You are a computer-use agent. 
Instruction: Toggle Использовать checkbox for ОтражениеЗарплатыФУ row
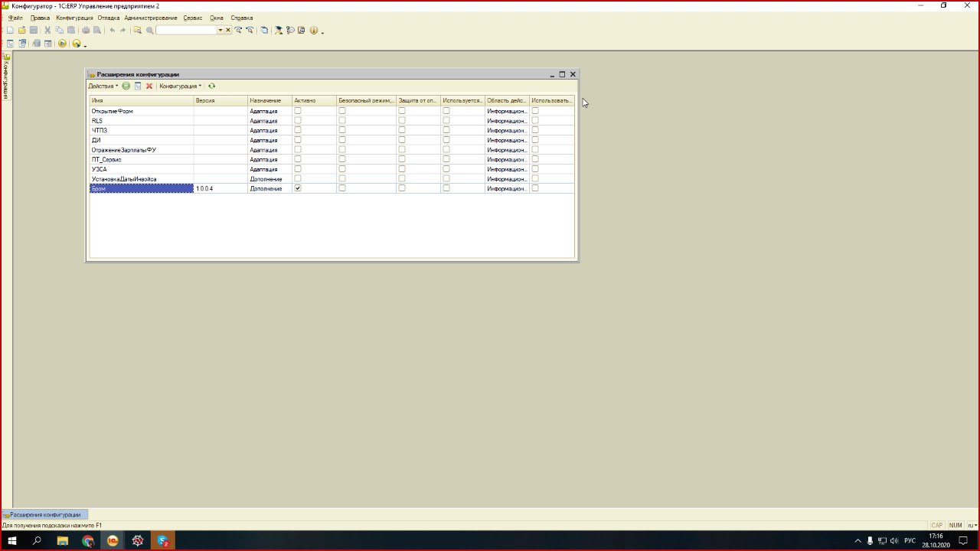(x=535, y=149)
